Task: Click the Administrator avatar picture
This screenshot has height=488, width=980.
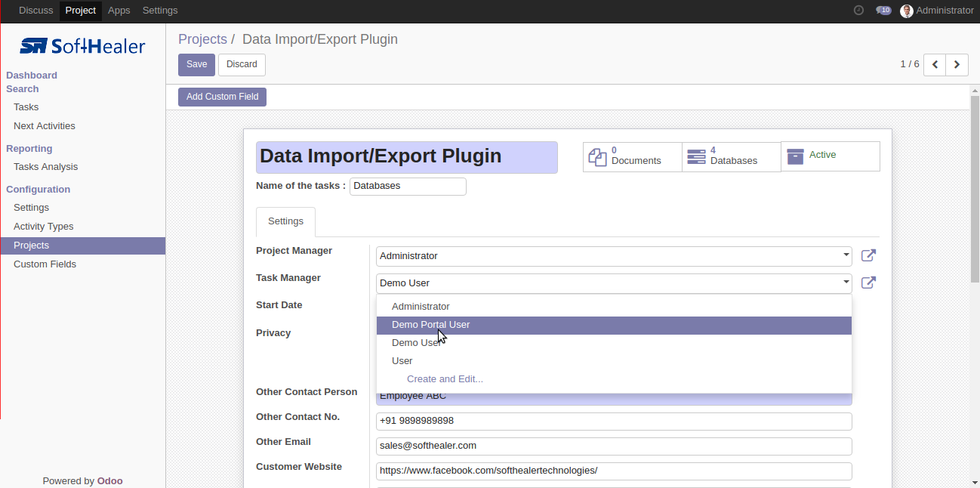Action: pyautogui.click(x=907, y=11)
